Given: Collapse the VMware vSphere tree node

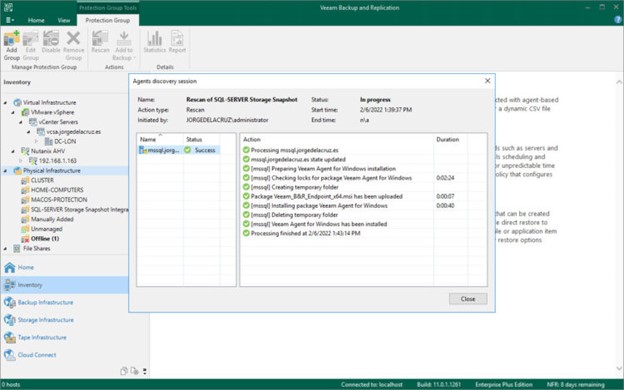Looking at the screenshot, I should tap(13, 113).
